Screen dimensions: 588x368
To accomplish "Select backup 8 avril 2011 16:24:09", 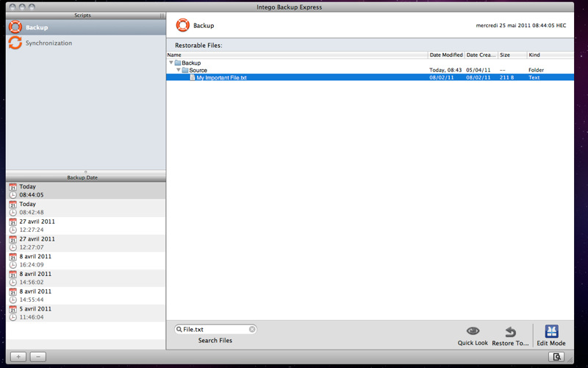I will [x=85, y=261].
